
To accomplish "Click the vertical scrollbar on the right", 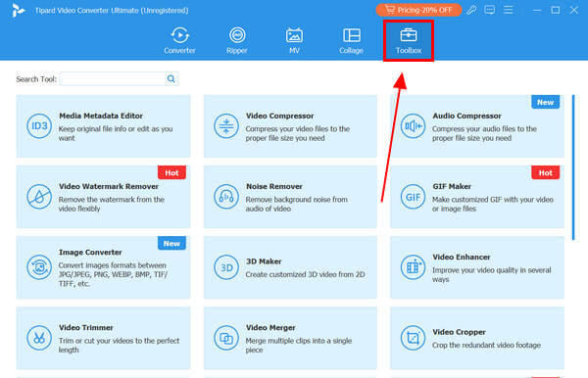I will point(573,167).
